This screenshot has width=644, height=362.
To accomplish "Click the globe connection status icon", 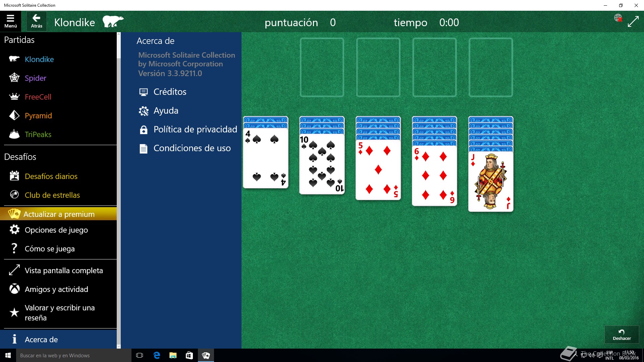I will click(x=618, y=18).
